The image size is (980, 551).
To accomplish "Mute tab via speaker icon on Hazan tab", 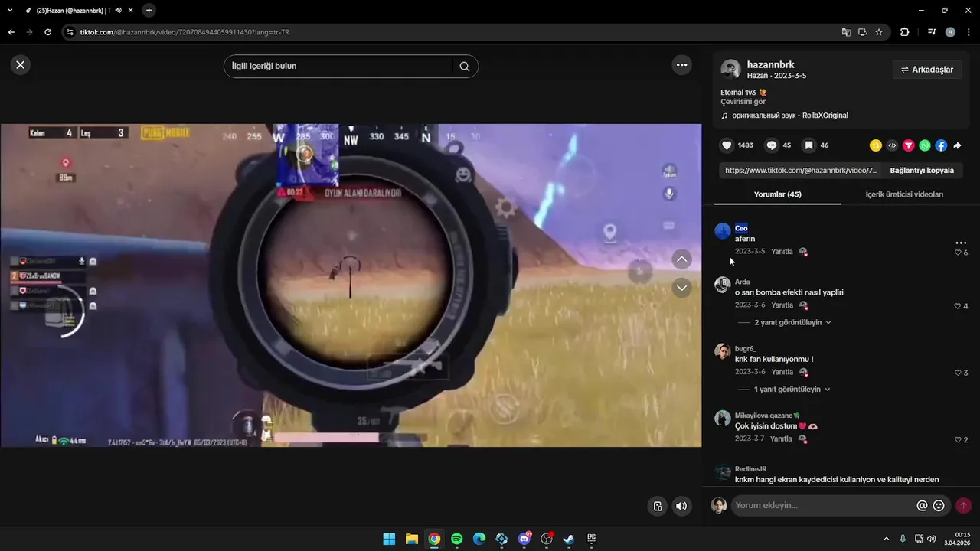I will (118, 11).
